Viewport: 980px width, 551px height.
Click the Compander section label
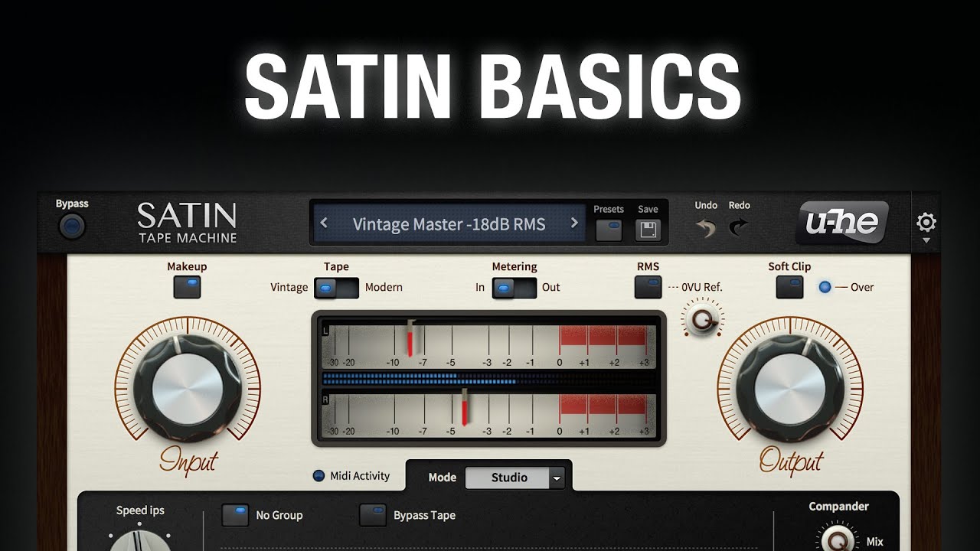(x=839, y=507)
